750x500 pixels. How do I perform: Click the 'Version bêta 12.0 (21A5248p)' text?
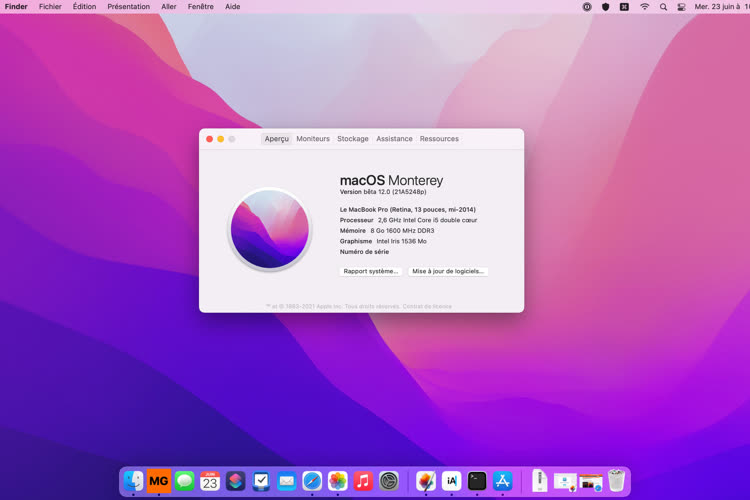(x=383, y=192)
